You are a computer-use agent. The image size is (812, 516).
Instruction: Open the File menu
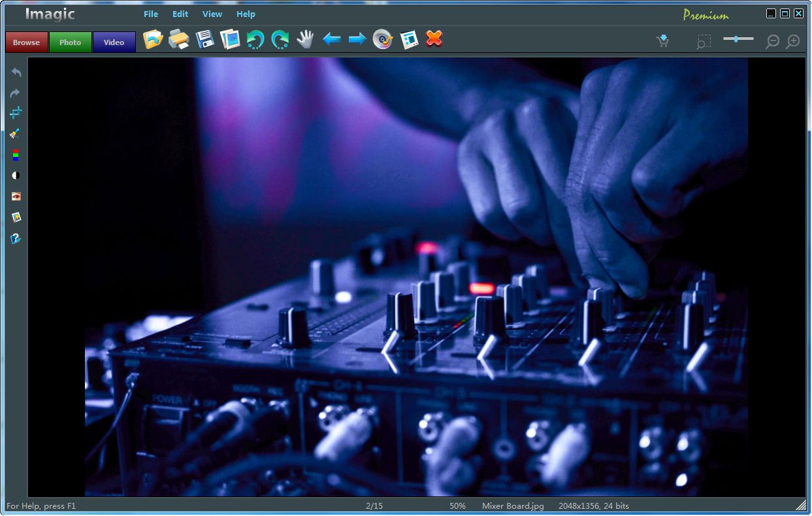(x=151, y=14)
